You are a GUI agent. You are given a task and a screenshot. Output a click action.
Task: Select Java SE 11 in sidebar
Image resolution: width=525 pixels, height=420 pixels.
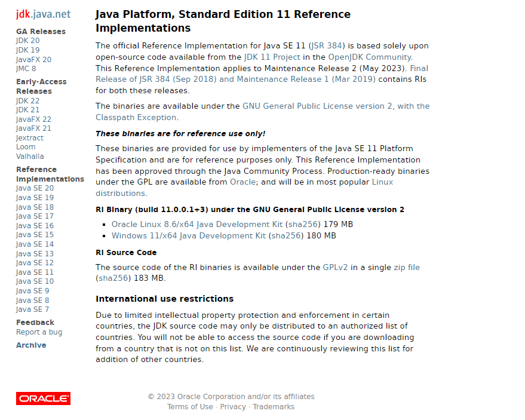[35, 272]
